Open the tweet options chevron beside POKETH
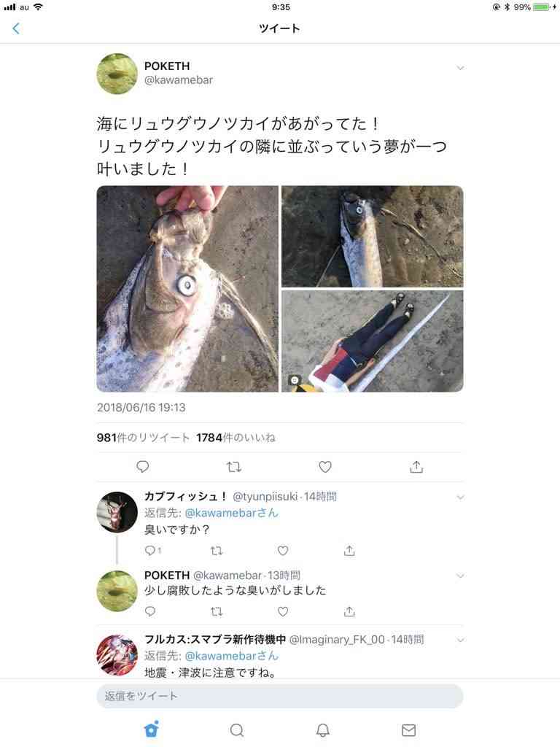Viewport: 560px width, 747px height. tap(461, 68)
